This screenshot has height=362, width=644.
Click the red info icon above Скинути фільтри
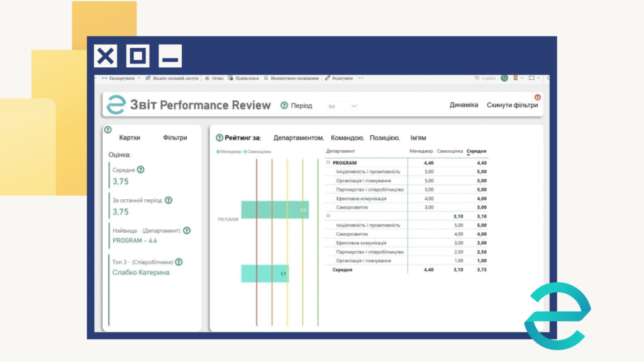(537, 97)
